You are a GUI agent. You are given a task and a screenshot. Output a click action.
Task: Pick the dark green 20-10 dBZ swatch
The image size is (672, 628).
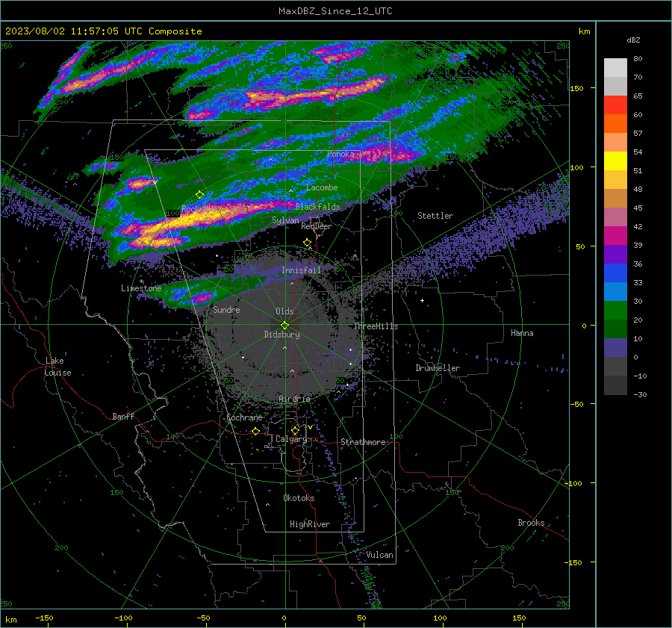(x=615, y=329)
